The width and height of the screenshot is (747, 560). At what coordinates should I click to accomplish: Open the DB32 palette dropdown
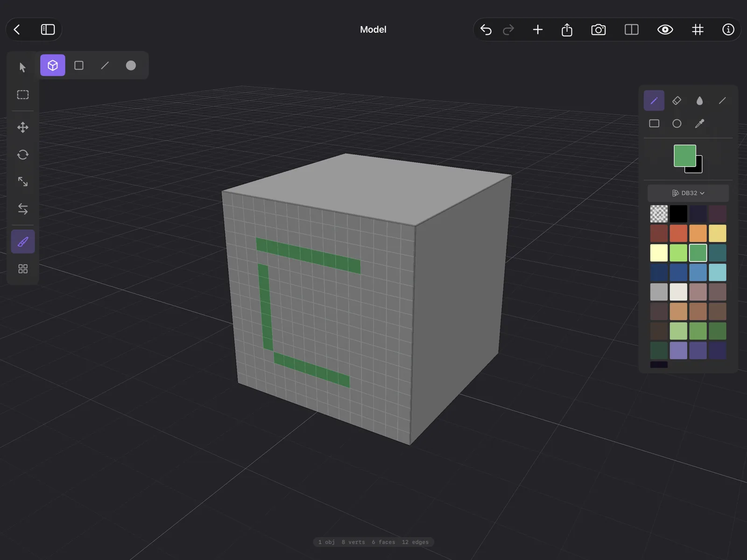(x=688, y=193)
